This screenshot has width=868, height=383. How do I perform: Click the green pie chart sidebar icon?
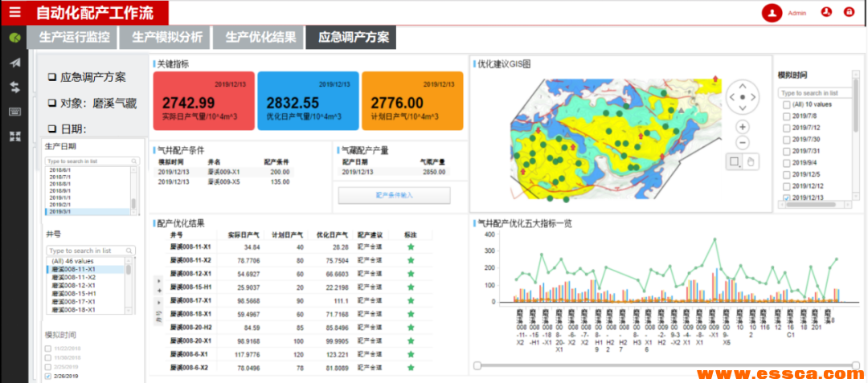point(14,37)
